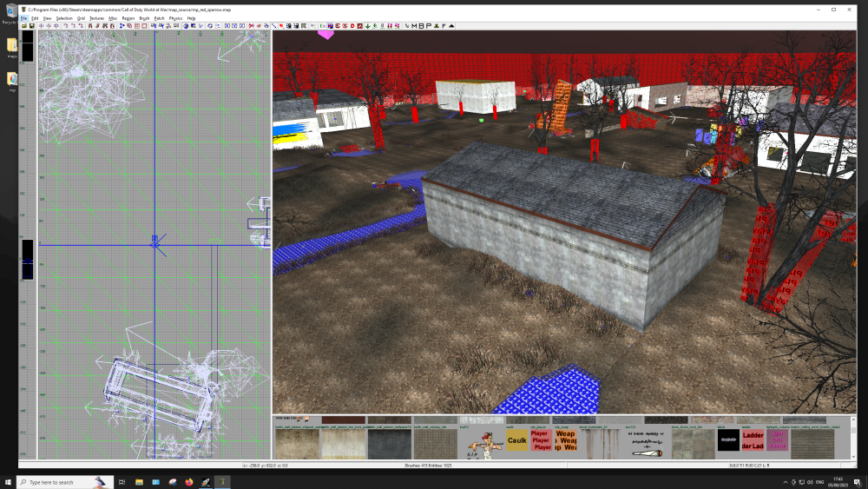Open File Explorer from the taskbar
The image size is (868, 489).
[x=139, y=482]
